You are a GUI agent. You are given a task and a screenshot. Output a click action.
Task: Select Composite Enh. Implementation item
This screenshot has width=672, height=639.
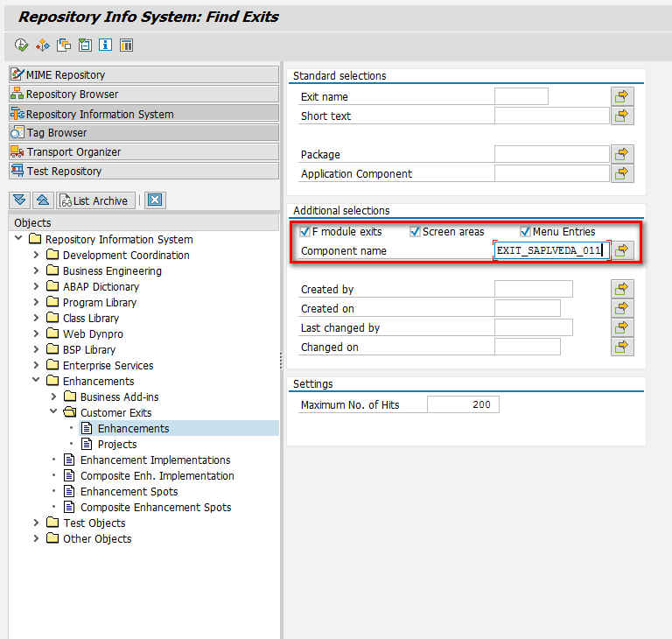[157, 475]
